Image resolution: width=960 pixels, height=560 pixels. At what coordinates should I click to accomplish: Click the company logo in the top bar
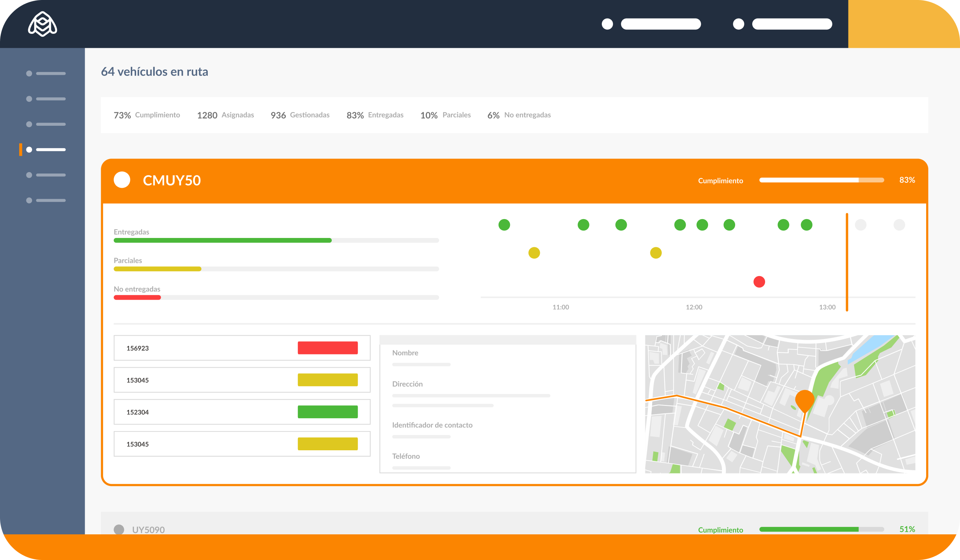pos(42,24)
